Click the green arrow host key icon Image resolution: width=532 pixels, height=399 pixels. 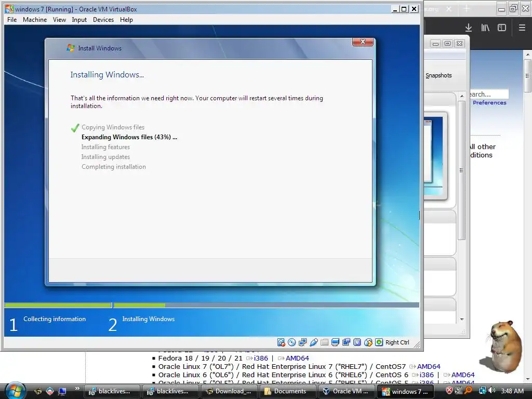tap(379, 342)
